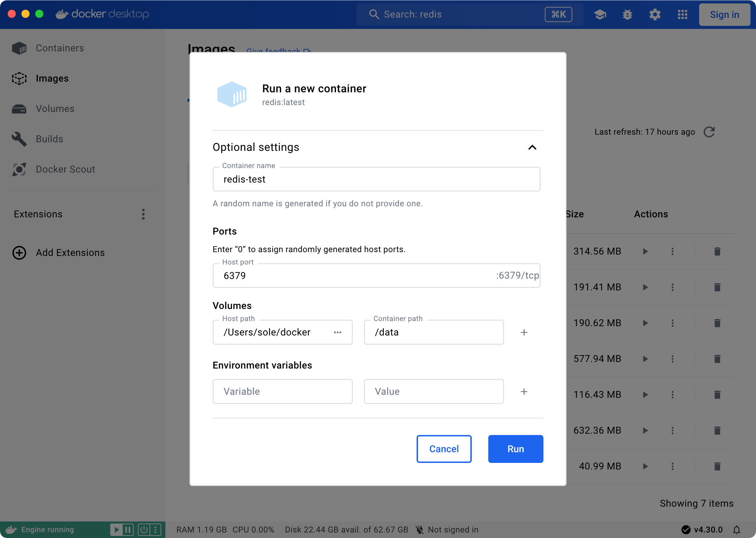Open notifications bell icon
This screenshot has width=756, height=538.
coord(737,530)
